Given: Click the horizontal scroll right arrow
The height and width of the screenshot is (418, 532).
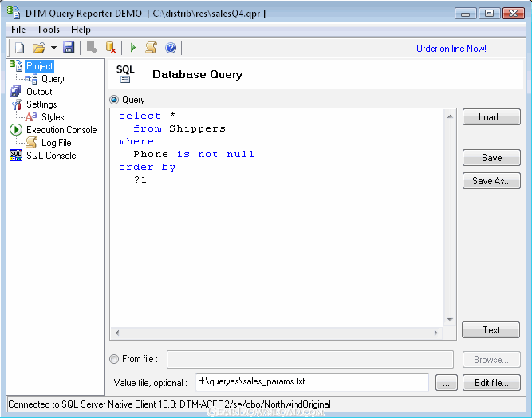Looking at the screenshot, I should click(x=436, y=333).
